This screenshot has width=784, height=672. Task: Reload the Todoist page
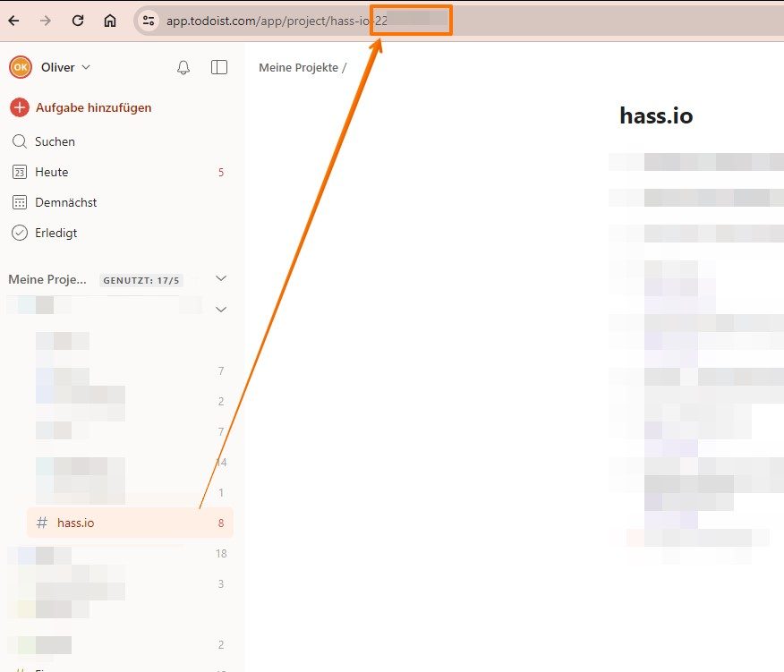pos(78,21)
